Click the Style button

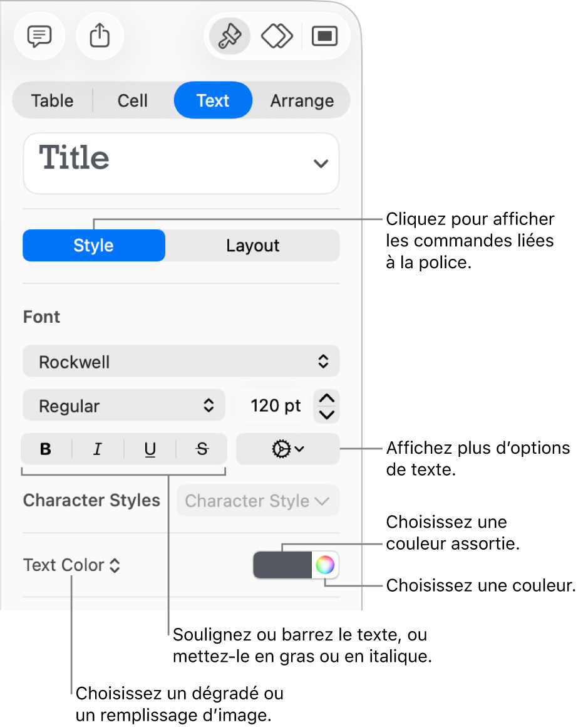(x=93, y=245)
